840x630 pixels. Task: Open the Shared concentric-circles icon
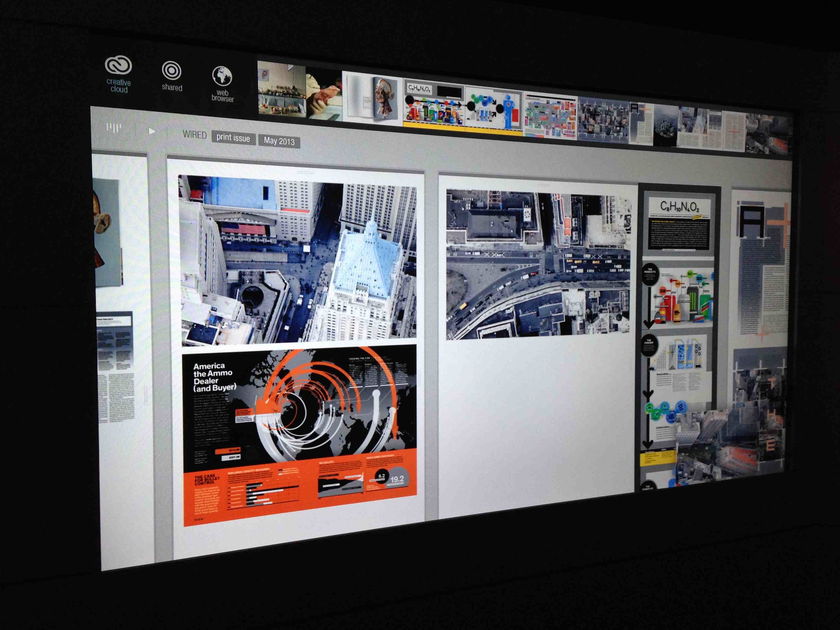click(x=172, y=71)
